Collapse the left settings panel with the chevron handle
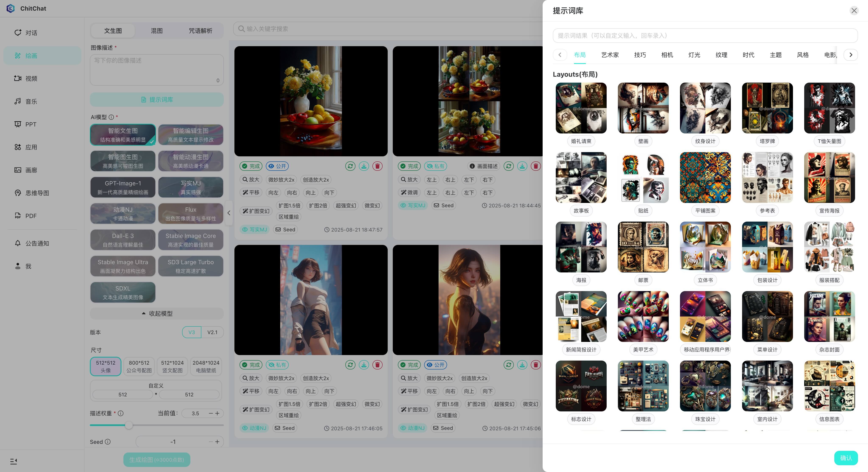This screenshot has width=868, height=472. click(229, 213)
